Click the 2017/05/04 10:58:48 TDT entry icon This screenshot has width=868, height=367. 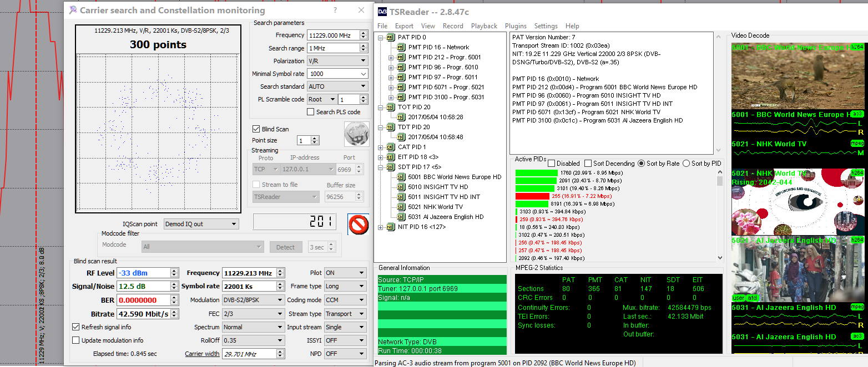click(x=401, y=137)
